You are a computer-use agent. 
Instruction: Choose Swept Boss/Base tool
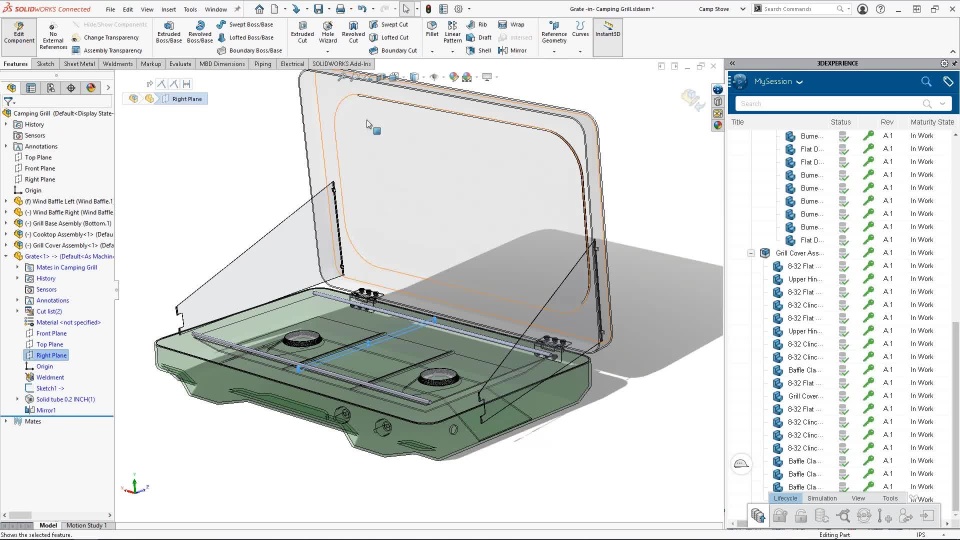pos(245,24)
